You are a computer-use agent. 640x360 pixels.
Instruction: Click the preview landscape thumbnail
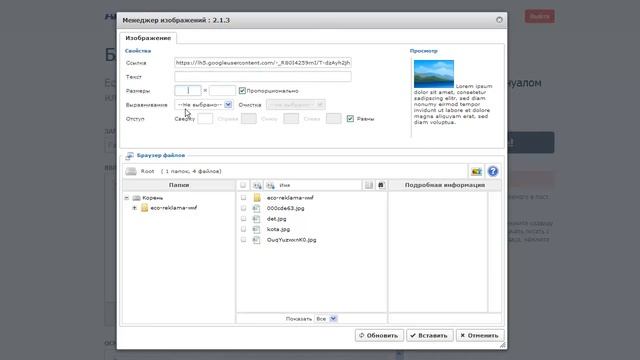click(433, 74)
